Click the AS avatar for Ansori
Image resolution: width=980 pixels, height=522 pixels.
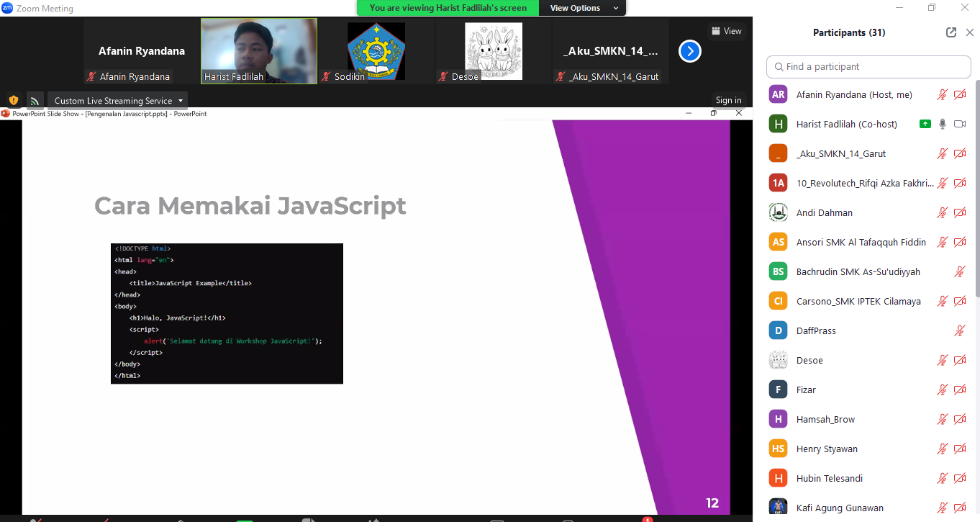pyautogui.click(x=778, y=242)
